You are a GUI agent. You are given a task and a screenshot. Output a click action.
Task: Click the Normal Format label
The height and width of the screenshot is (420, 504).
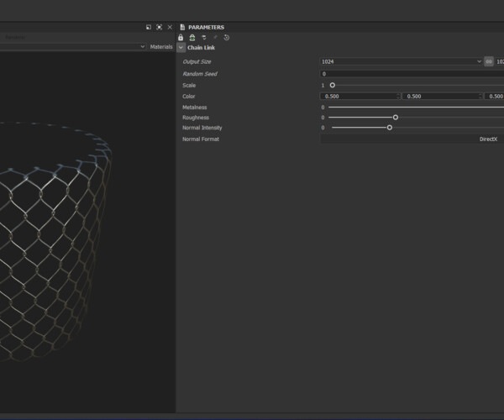pos(201,139)
